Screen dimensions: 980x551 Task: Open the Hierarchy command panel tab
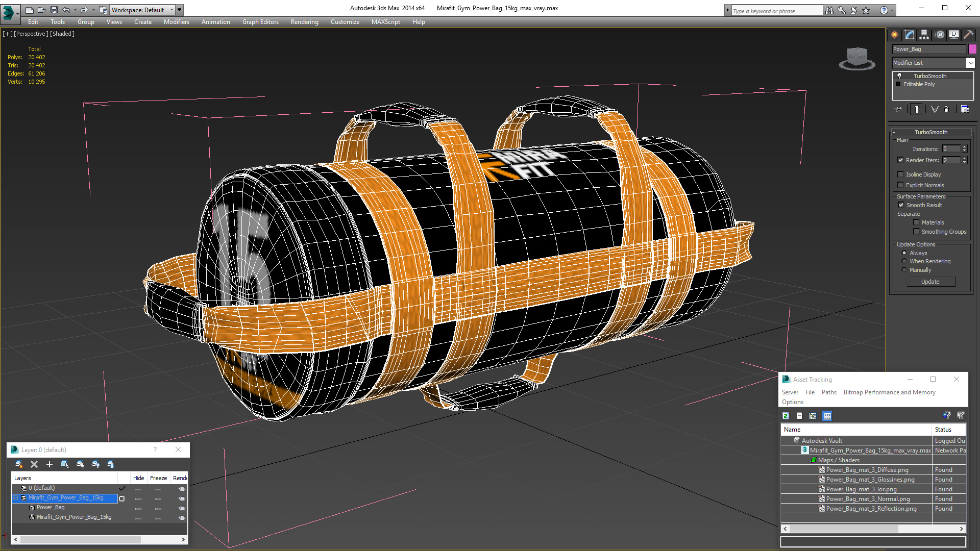coord(924,35)
